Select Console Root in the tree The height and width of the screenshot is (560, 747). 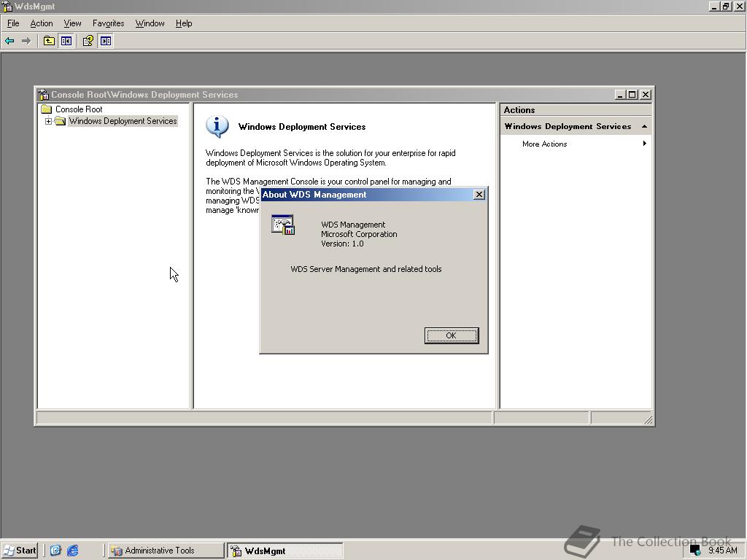(x=79, y=109)
